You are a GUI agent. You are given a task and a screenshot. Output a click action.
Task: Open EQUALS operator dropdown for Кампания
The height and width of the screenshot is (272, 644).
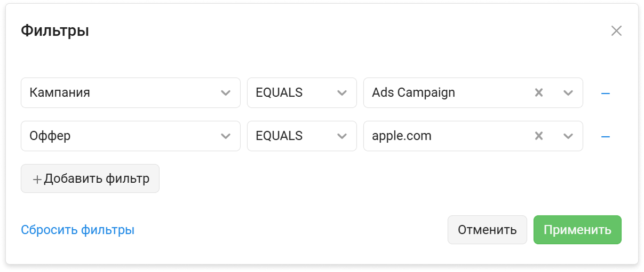[x=301, y=93]
